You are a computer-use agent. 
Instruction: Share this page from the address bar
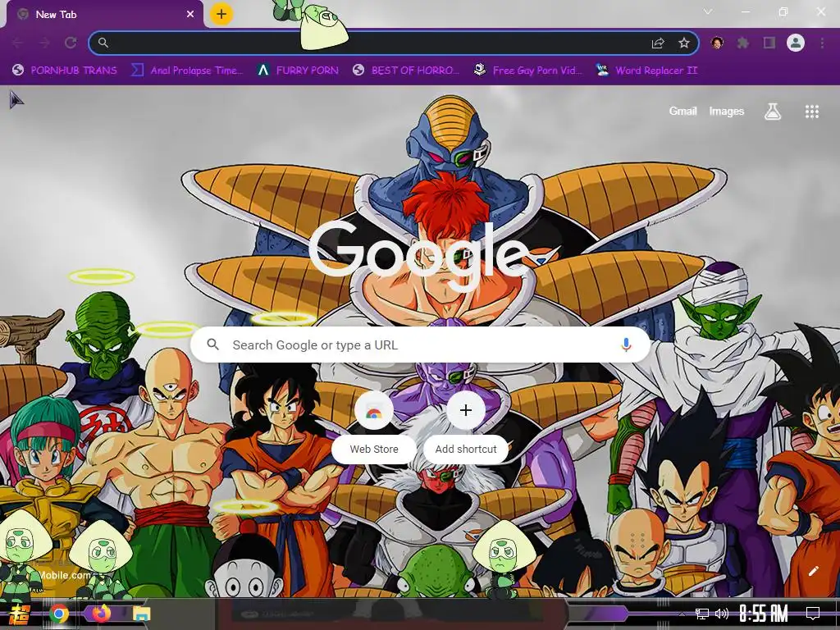click(x=658, y=43)
